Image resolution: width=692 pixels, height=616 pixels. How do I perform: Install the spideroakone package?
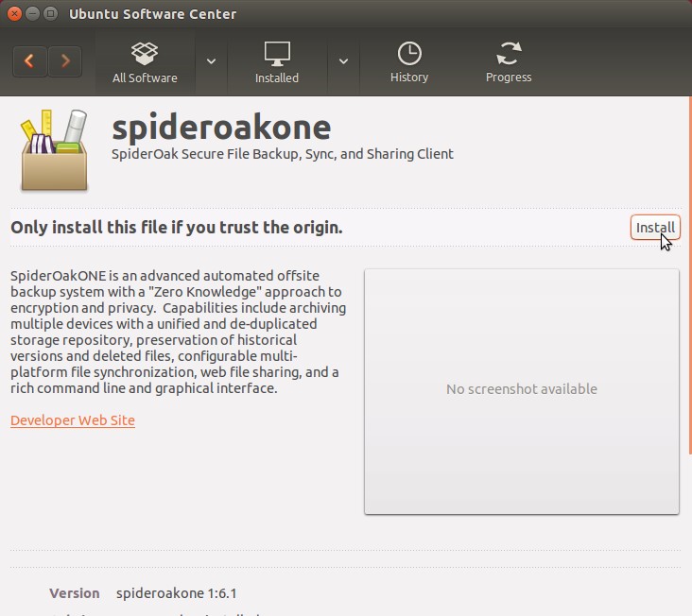click(x=655, y=228)
